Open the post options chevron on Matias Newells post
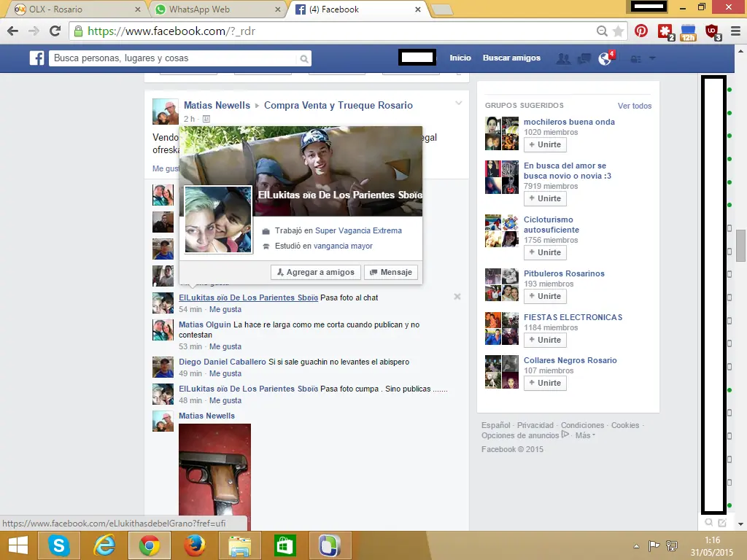Viewport: 747px width, 560px height. (x=459, y=103)
